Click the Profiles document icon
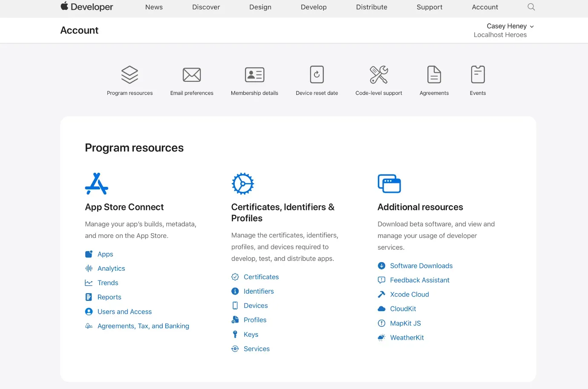Screen dimensions: 588x389 pyautogui.click(x=235, y=320)
